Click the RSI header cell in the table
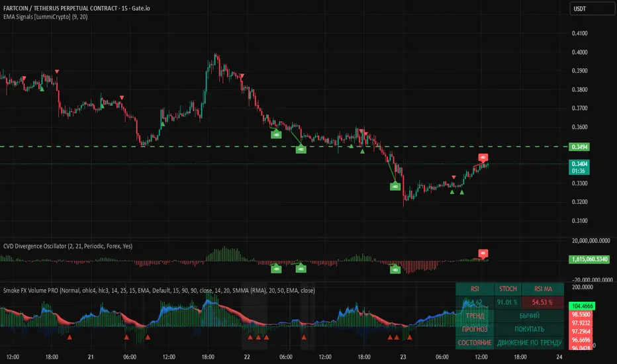Viewport: 617px width, 364px height. [x=475, y=289]
